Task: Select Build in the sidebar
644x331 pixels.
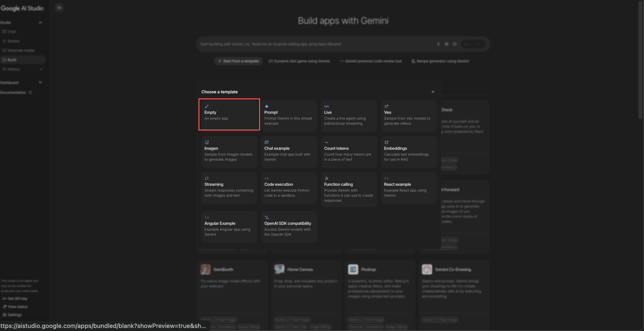Action: [22, 60]
